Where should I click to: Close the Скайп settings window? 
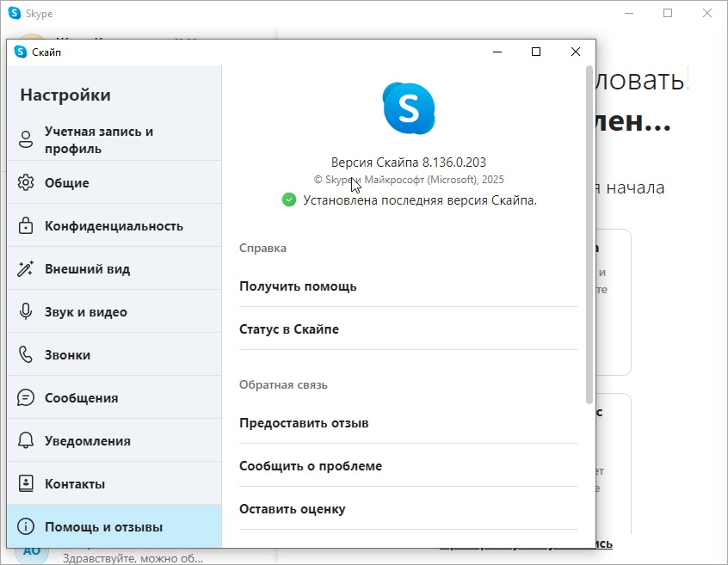click(x=575, y=52)
